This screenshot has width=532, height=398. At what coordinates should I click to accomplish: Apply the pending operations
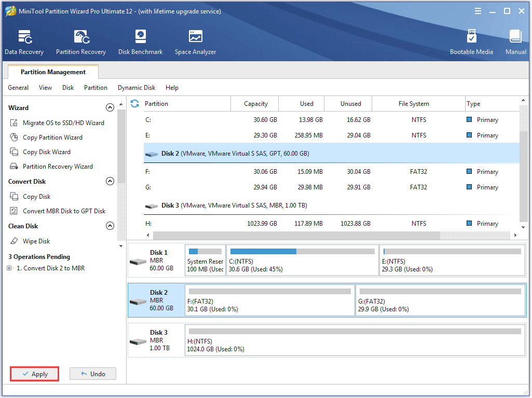coord(34,374)
